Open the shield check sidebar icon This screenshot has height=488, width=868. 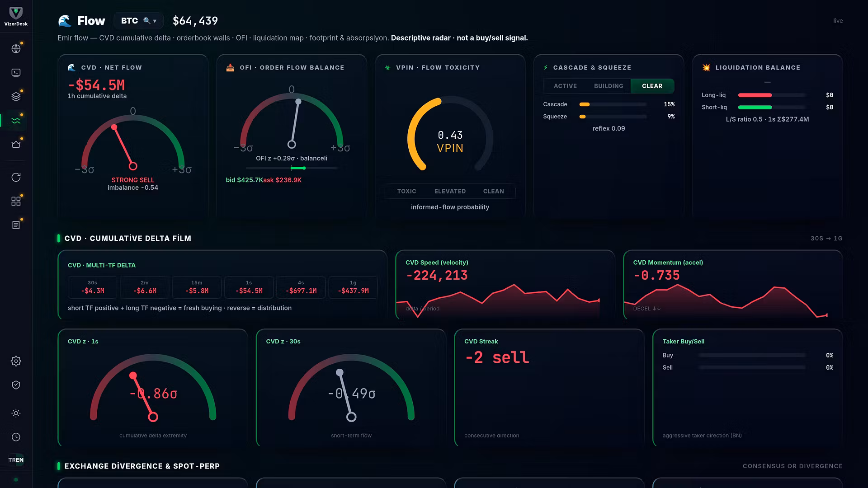pos(16,385)
